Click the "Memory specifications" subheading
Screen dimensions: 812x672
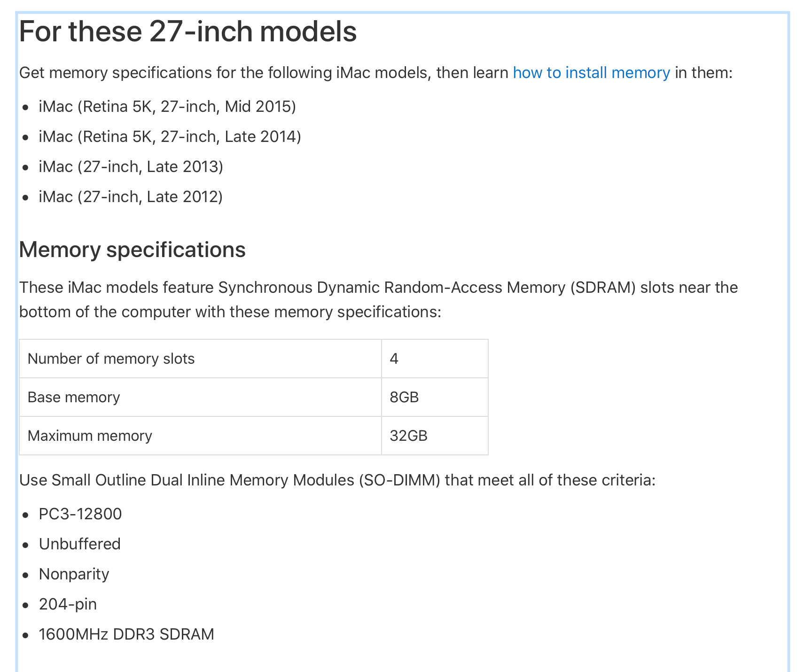[132, 250]
